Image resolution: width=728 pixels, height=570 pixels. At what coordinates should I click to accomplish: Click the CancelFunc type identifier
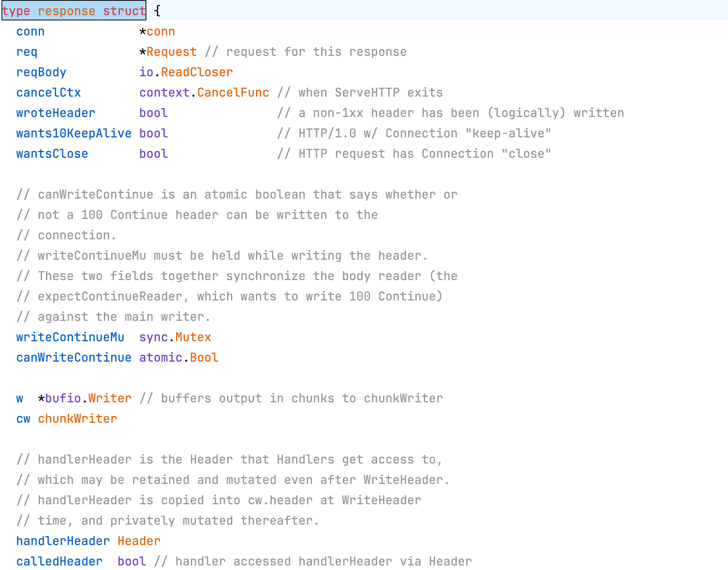[233, 92]
